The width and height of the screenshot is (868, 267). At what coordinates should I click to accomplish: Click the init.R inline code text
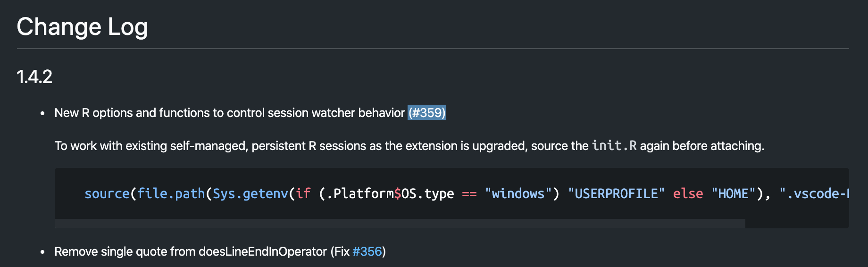click(614, 146)
